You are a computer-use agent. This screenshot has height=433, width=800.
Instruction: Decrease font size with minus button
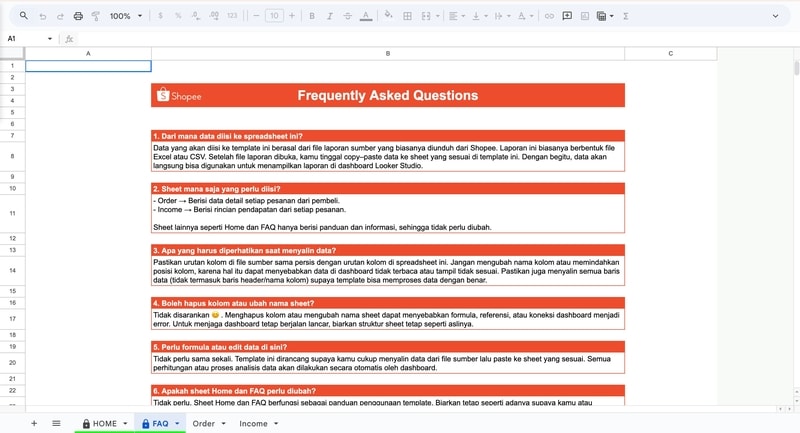point(256,16)
